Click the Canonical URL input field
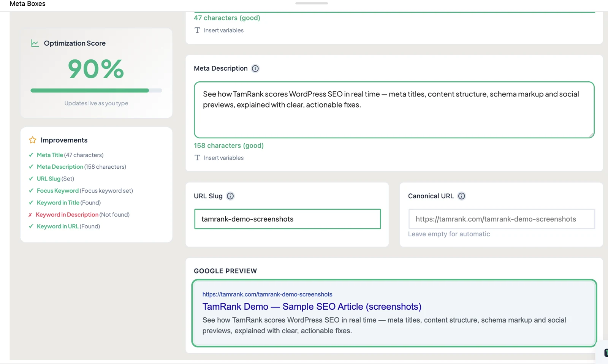The height and width of the screenshot is (364, 608). click(x=502, y=219)
